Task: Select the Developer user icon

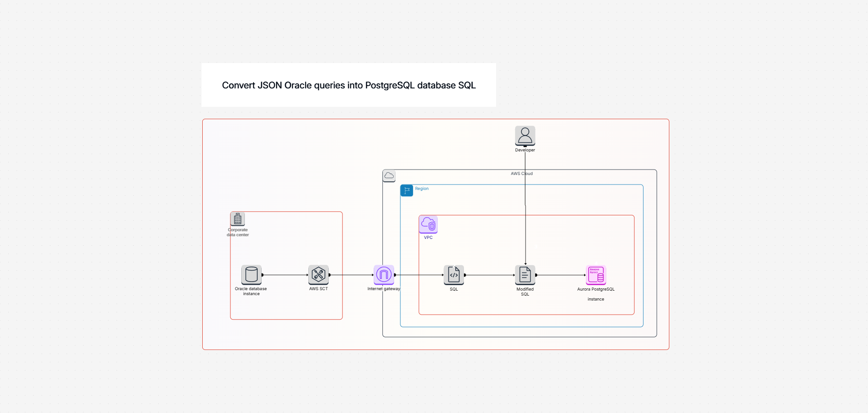Action: (525, 136)
